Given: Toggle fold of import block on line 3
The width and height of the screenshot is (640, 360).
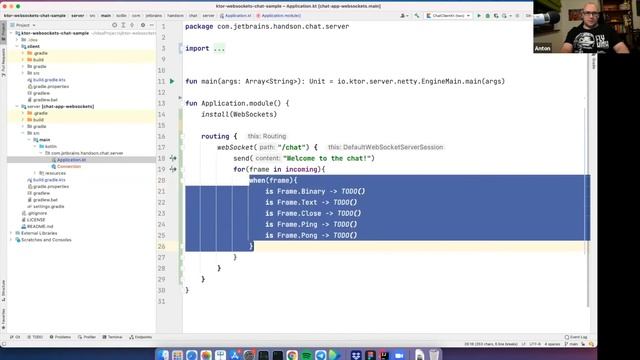Looking at the screenshot, I should (181, 49).
